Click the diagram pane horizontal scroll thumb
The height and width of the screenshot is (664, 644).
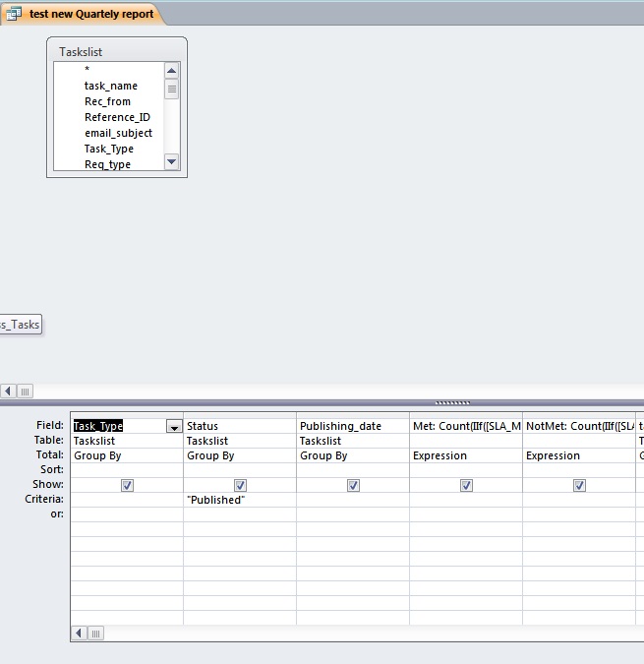pos(25,392)
